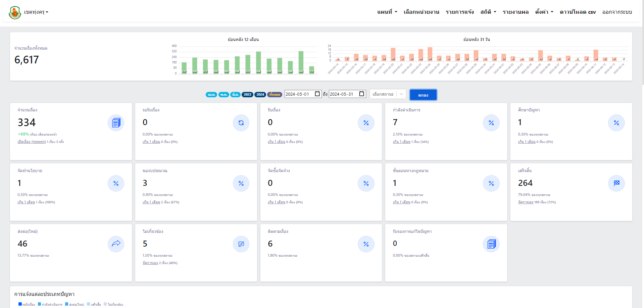Click the district emblem logo
The image size is (644, 308).
15,12
